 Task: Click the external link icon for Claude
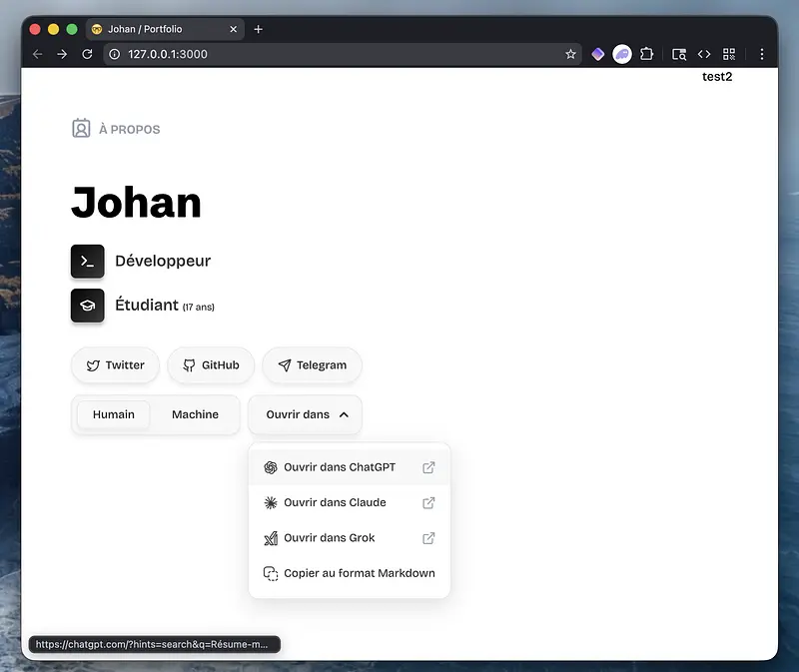(x=428, y=503)
